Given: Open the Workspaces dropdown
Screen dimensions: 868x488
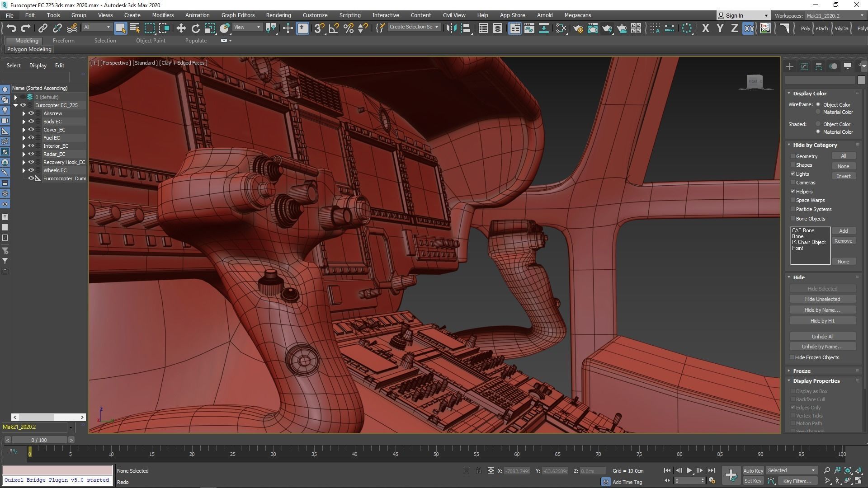Looking at the screenshot, I should (x=835, y=15).
